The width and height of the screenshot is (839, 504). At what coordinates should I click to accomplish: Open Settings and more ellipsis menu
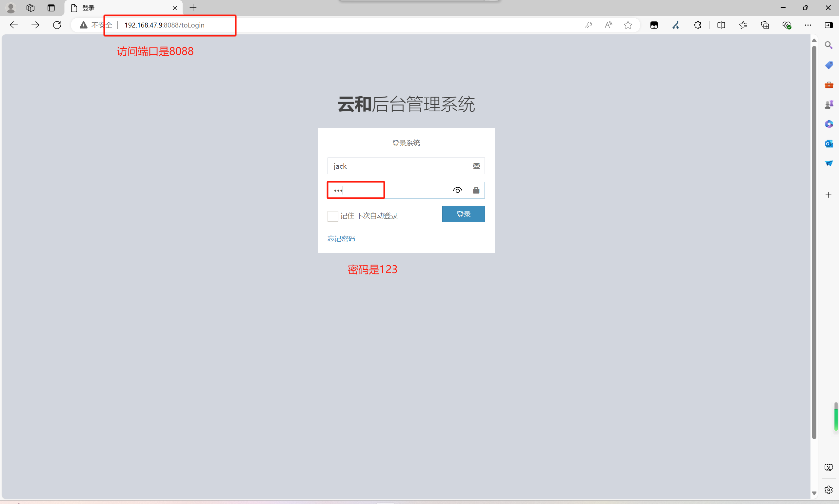coord(808,25)
